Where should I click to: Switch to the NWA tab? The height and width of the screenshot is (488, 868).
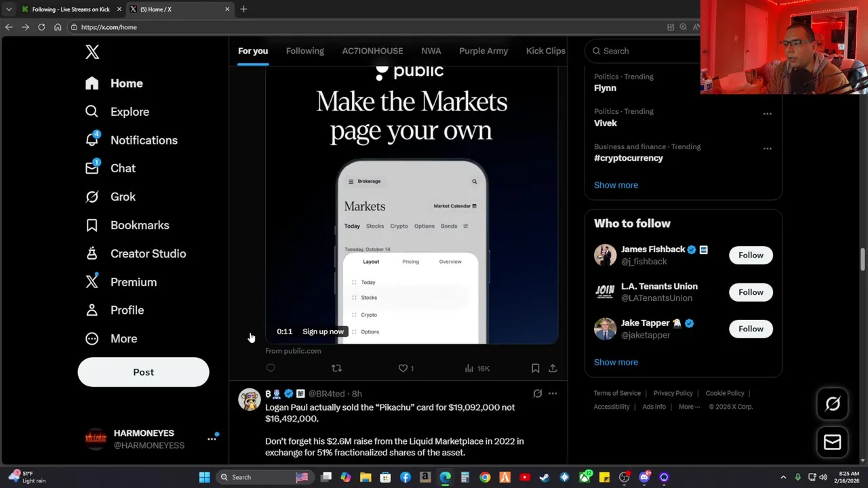point(431,51)
